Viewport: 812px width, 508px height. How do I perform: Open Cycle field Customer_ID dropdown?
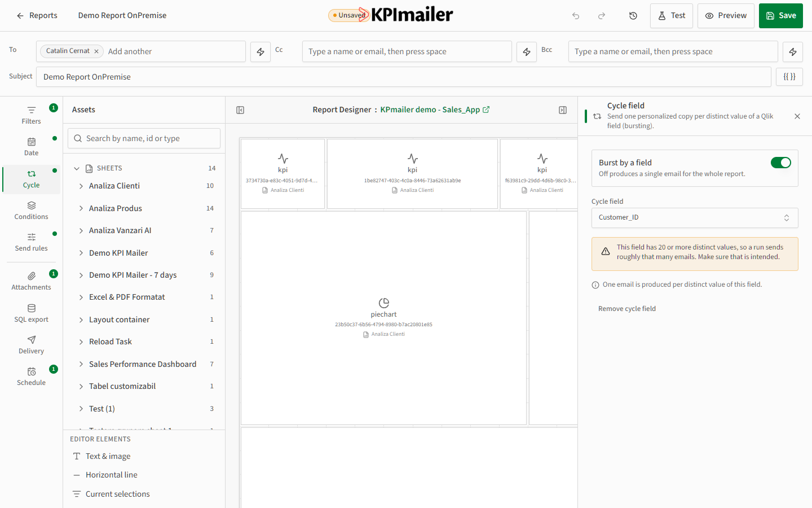click(x=695, y=217)
